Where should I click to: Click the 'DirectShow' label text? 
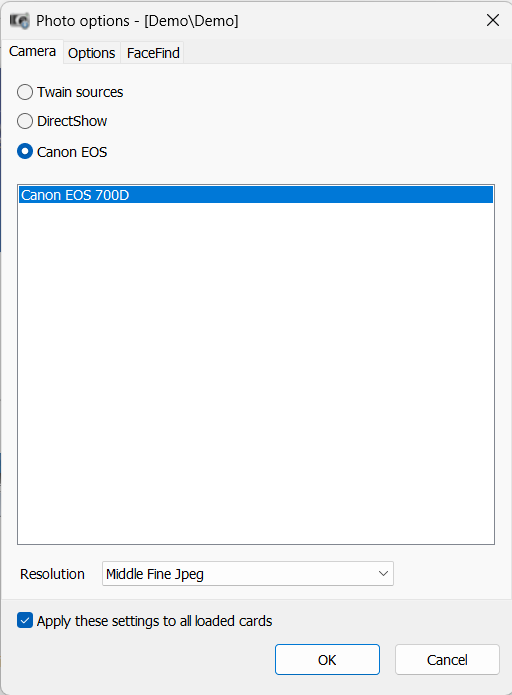pos(72,121)
